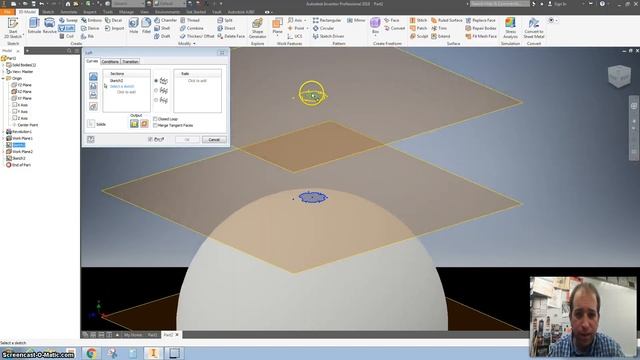Enable the Closed Loop checkbox
Screen dimensions: 640x360
155,119
